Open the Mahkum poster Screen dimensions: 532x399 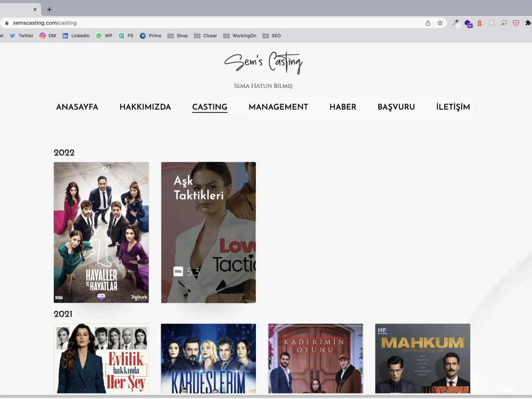tap(423, 358)
